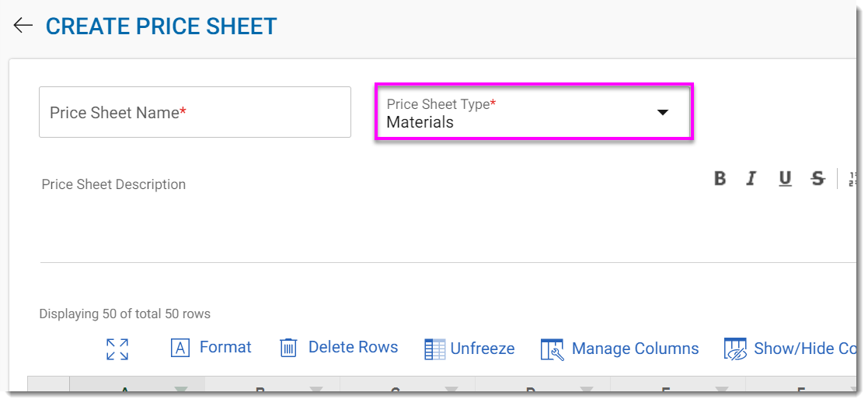This screenshot has height=403, width=868.
Task: Click the Unfreeze table icon
Action: tap(434, 349)
